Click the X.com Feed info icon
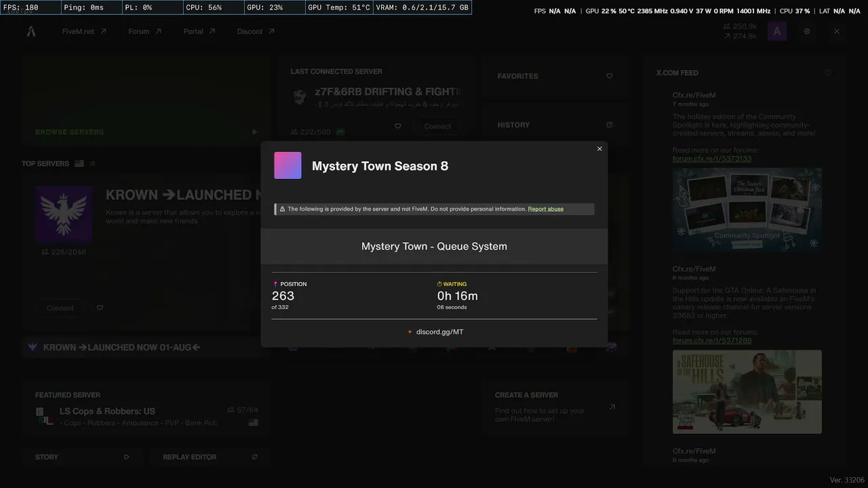This screenshot has width=868, height=488. (x=827, y=73)
